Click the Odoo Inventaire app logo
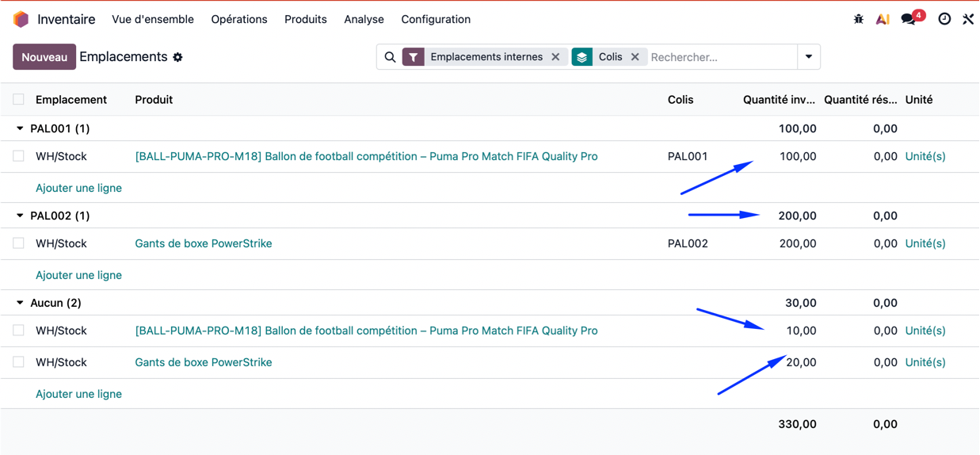 click(21, 19)
